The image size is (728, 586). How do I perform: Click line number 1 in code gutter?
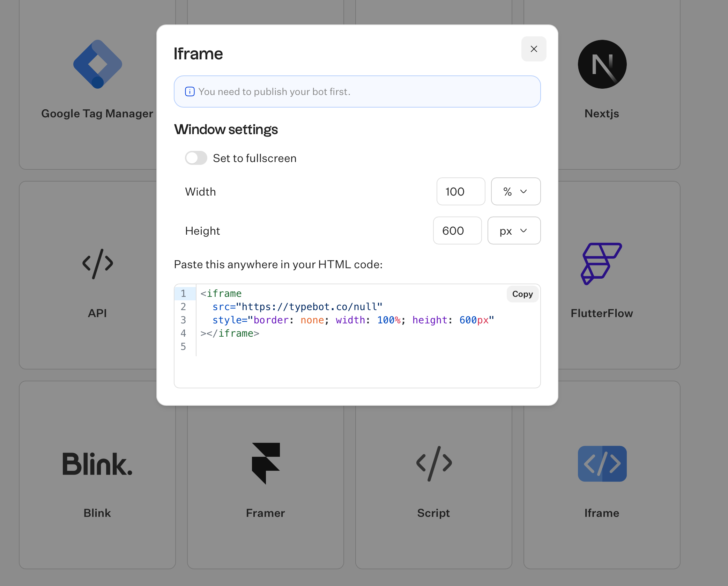pyautogui.click(x=183, y=294)
